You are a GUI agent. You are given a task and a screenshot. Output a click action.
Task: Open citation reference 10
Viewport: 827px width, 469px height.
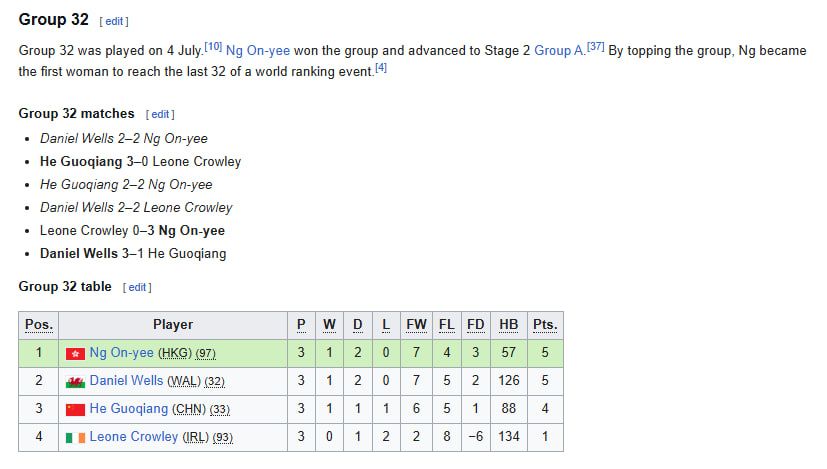point(213,46)
